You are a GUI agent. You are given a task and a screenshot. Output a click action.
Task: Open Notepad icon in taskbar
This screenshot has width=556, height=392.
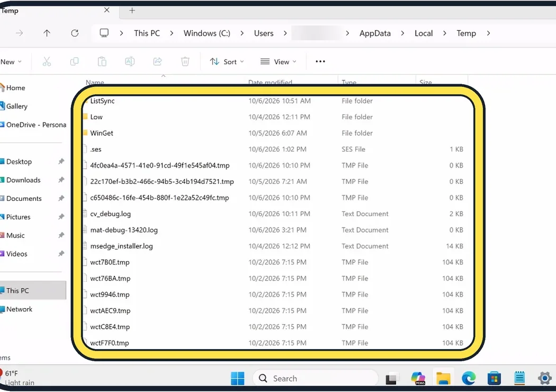(x=519, y=378)
